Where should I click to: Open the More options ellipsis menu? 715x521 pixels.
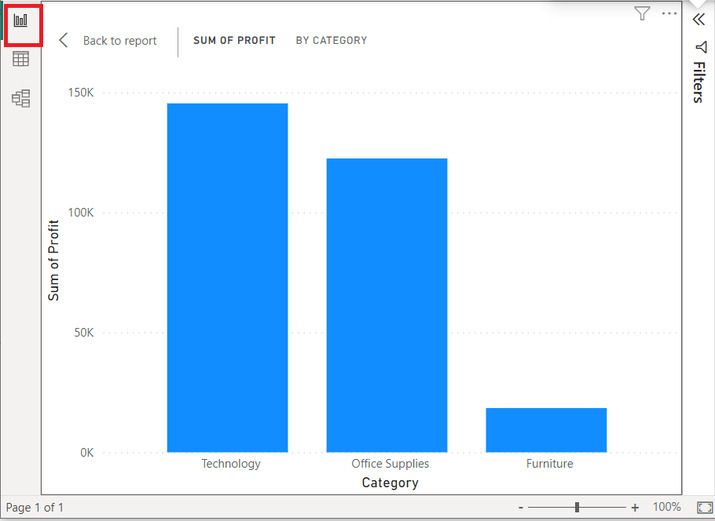tap(669, 13)
